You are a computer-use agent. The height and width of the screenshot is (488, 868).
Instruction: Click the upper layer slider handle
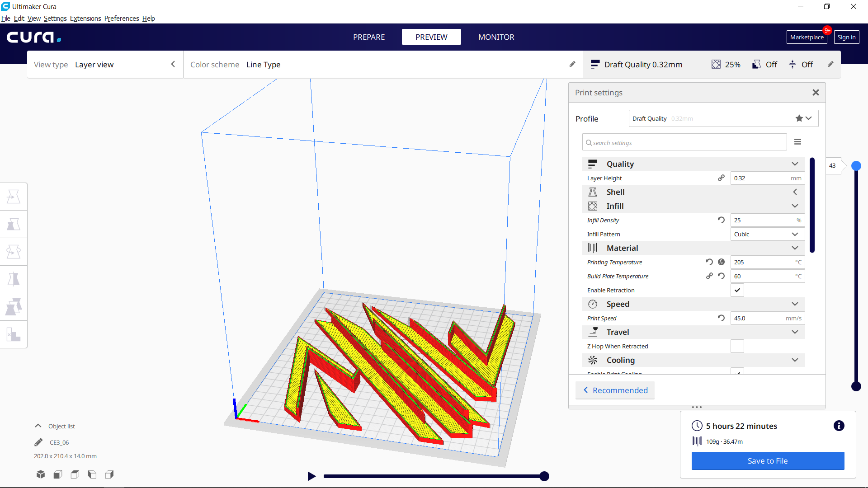coord(856,166)
